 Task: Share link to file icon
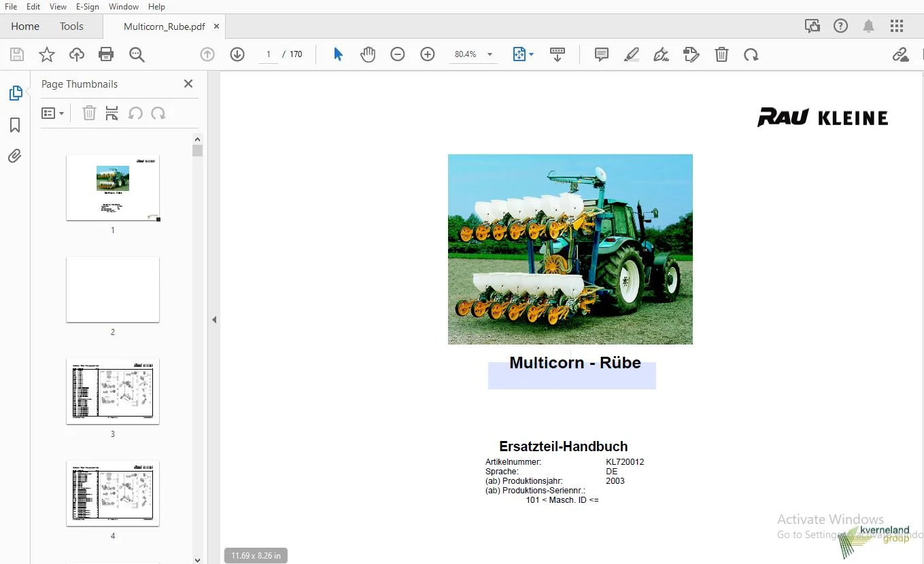click(x=900, y=54)
